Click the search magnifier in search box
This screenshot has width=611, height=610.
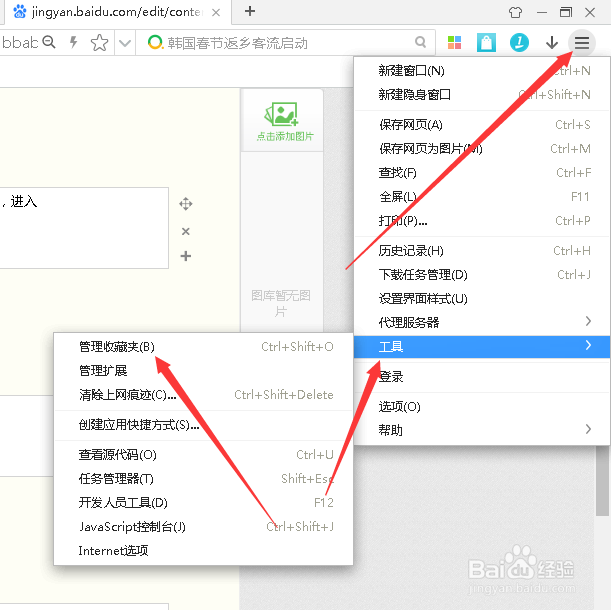tap(420, 42)
